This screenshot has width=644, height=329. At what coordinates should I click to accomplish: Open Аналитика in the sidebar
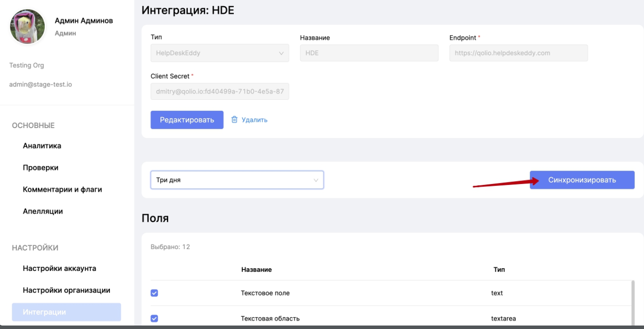pyautogui.click(x=42, y=146)
